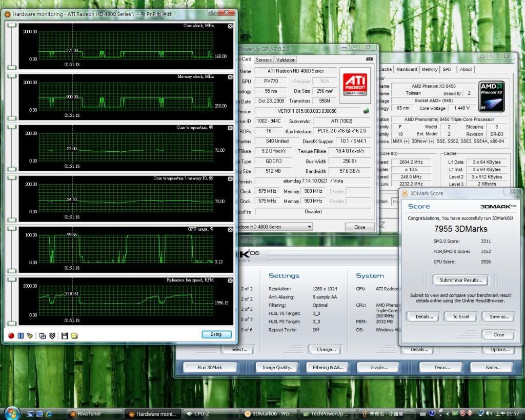Viewport: 525px width, 420px height.
Task: Switch to RivaTuner in the taskbar
Action: pos(94,414)
